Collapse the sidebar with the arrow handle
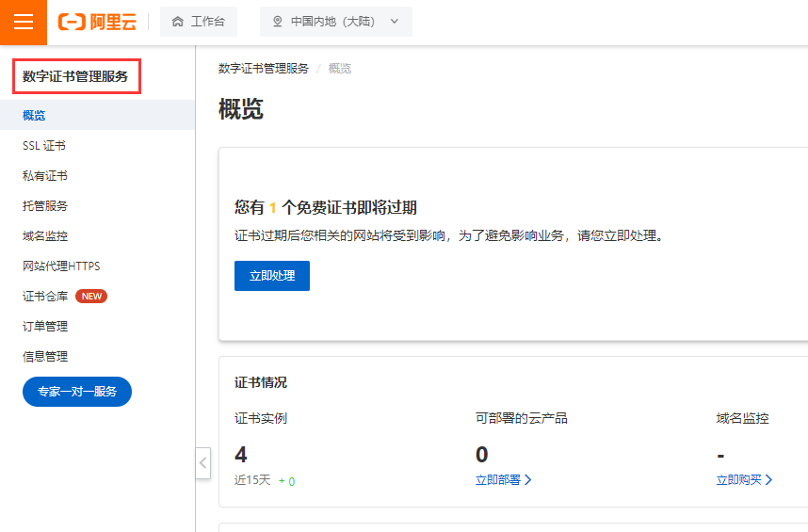The width and height of the screenshot is (808, 532). tap(203, 463)
